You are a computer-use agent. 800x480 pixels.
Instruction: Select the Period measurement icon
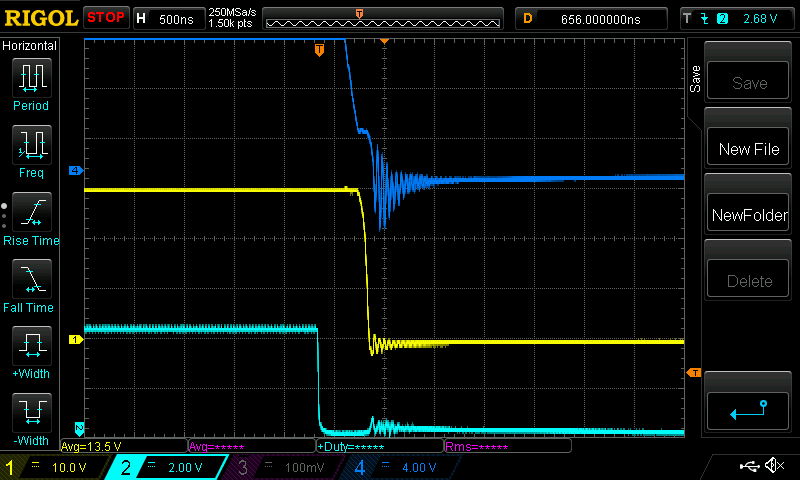click(x=31, y=77)
